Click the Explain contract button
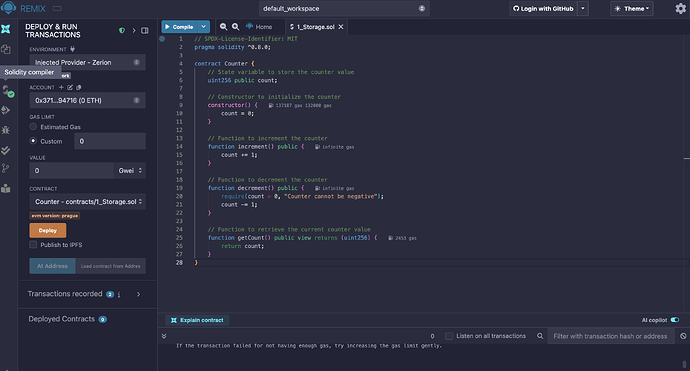 click(197, 320)
